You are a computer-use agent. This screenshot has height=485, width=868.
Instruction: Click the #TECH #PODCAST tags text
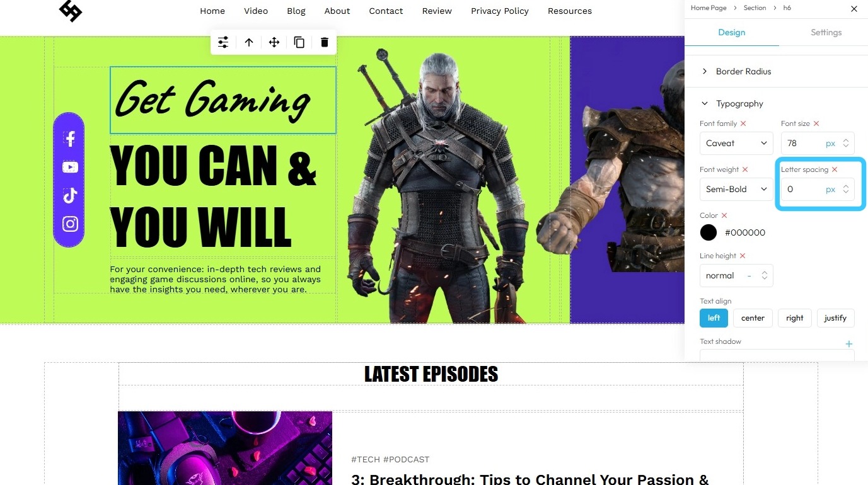click(x=390, y=459)
